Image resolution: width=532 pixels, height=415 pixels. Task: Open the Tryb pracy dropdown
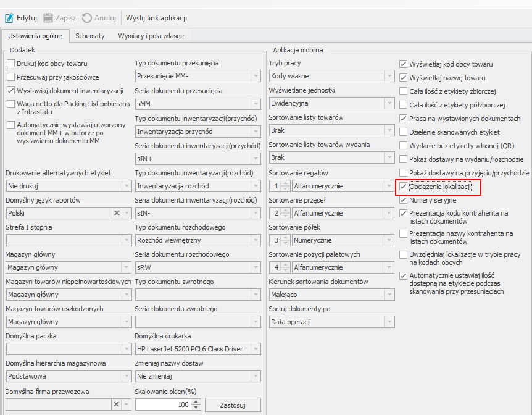[x=389, y=77]
